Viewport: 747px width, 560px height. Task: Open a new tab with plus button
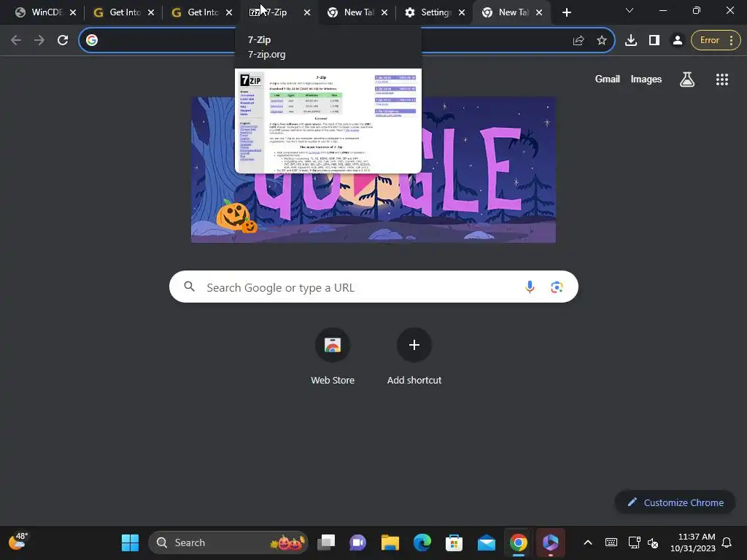(566, 12)
